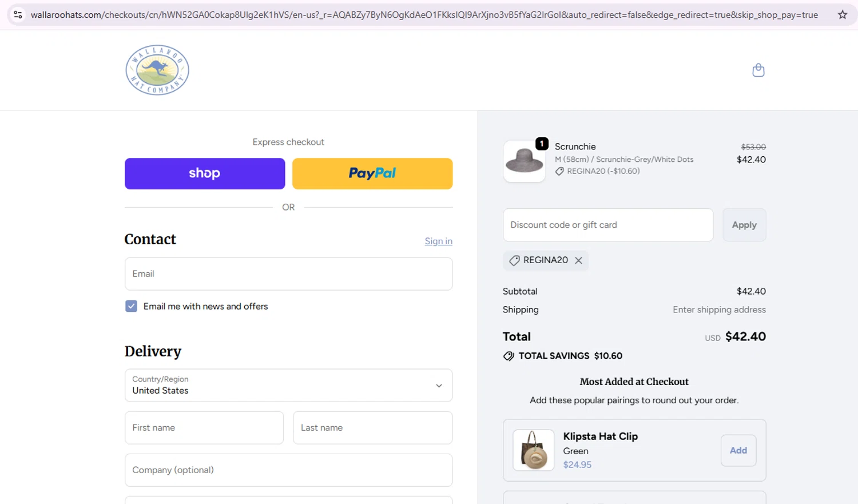858x504 pixels.
Task: Click the Subtotal $42.40 value
Action: click(x=751, y=291)
